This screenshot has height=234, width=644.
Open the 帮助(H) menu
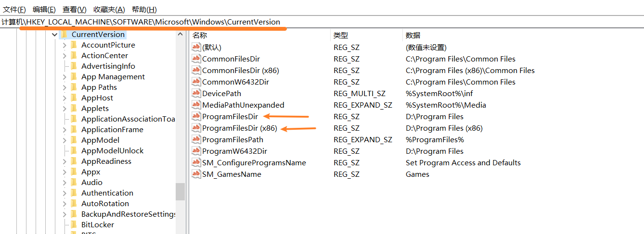[x=144, y=9]
